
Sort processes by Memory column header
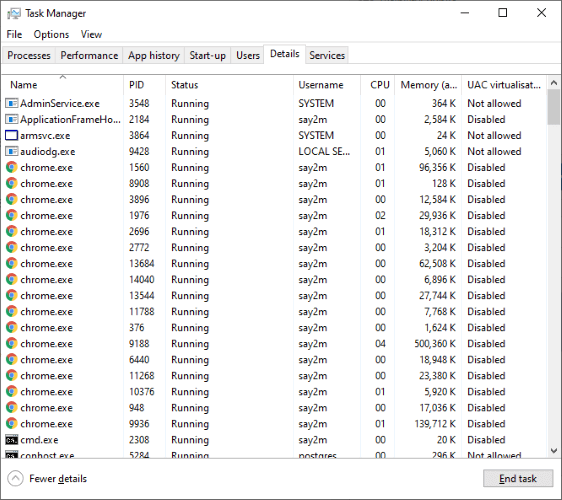coord(428,85)
